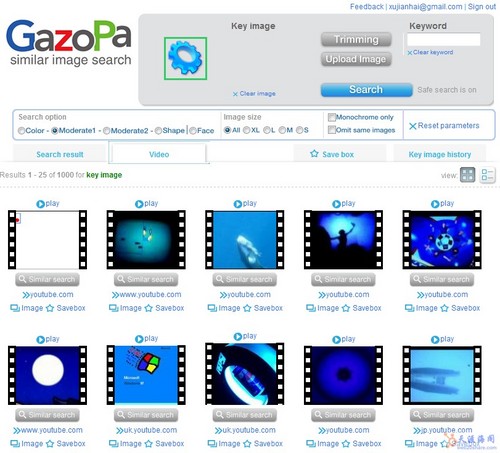Select XL image size radio
The height and width of the screenshot is (453, 500).
247,130
